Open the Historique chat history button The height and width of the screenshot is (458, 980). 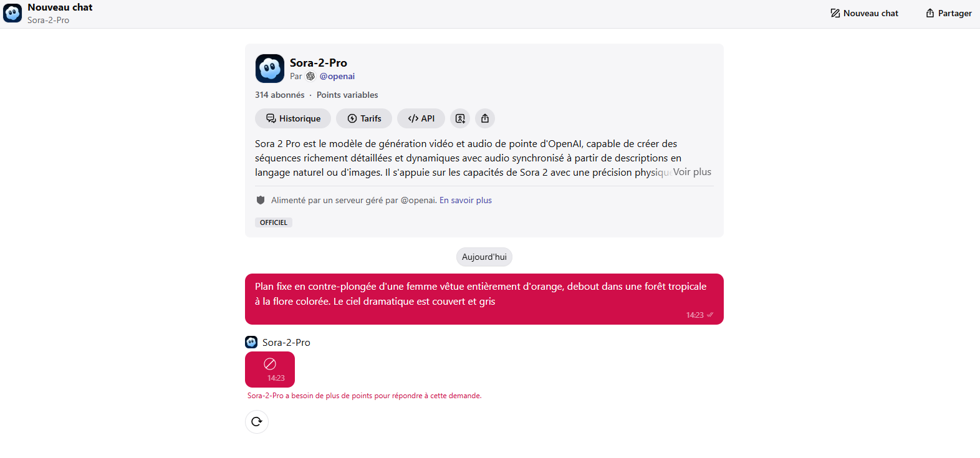pyautogui.click(x=293, y=118)
